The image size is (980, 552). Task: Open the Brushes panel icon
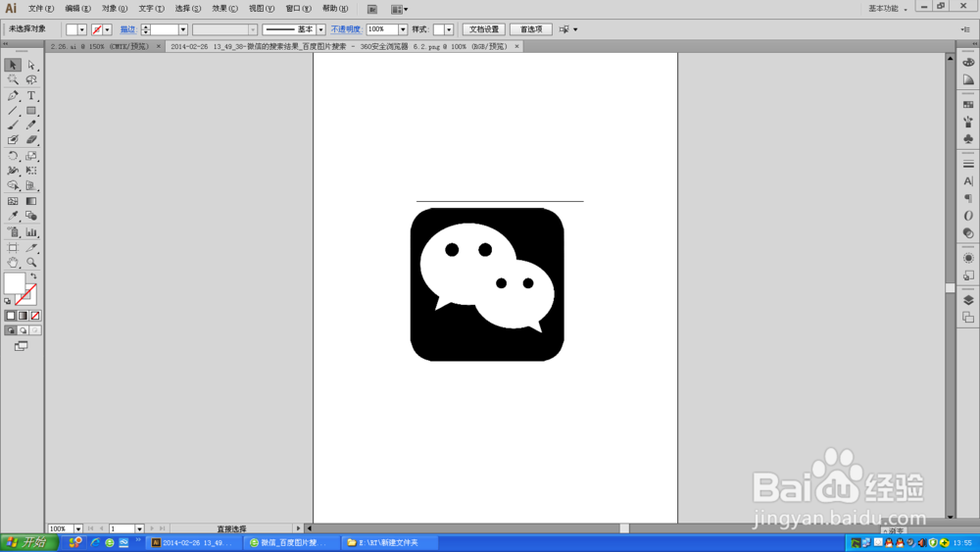[x=968, y=122]
